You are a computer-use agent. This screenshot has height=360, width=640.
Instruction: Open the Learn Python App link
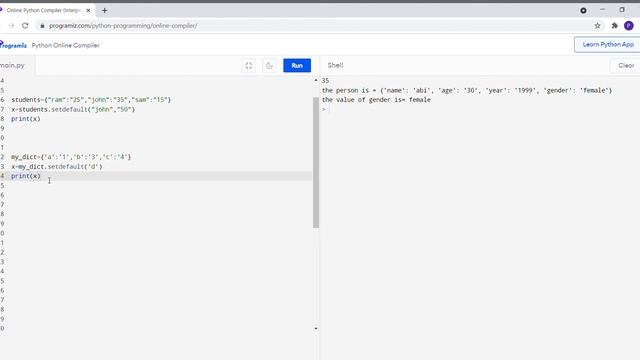pos(608,44)
